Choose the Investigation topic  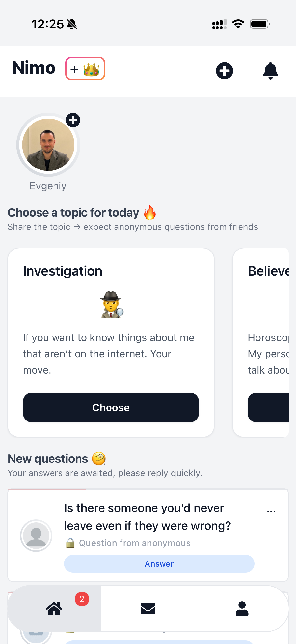point(111,407)
